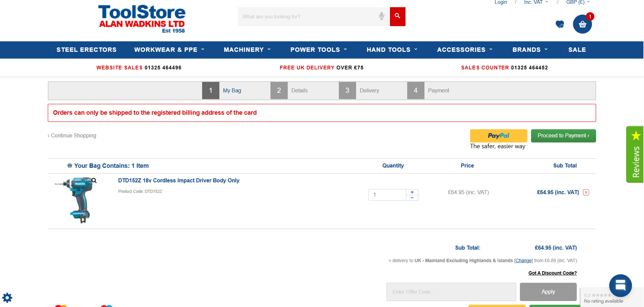644x307 pixels.
Task: Click the quantity input field
Action: (x=387, y=195)
